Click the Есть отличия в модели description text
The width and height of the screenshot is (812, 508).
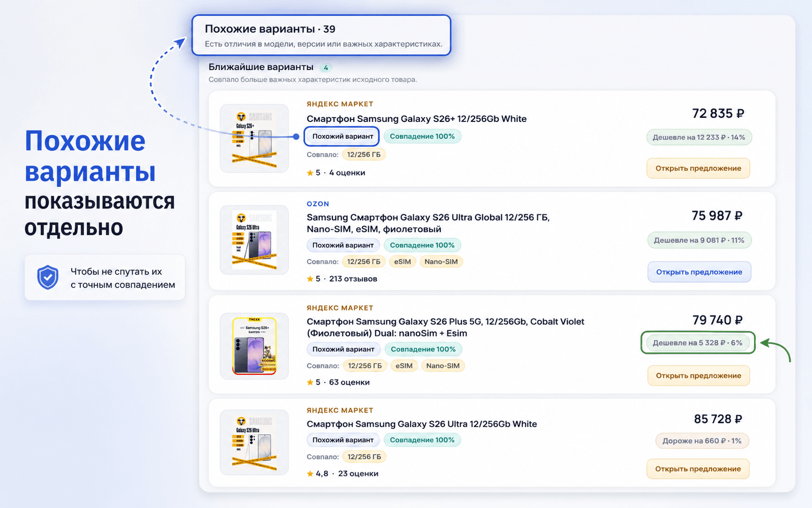(324, 44)
